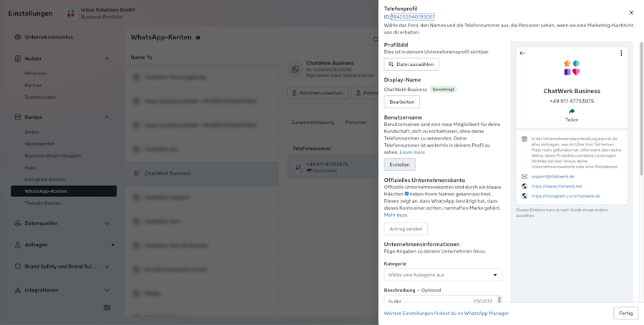Expand the Integrationen section
Screen dimensions: 644x325
click(107, 290)
